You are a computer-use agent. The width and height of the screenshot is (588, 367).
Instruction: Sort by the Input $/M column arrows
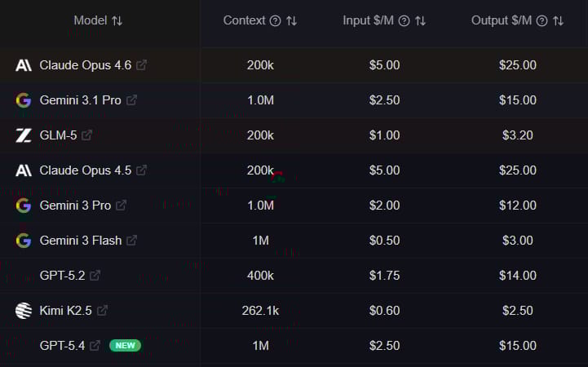(420, 20)
